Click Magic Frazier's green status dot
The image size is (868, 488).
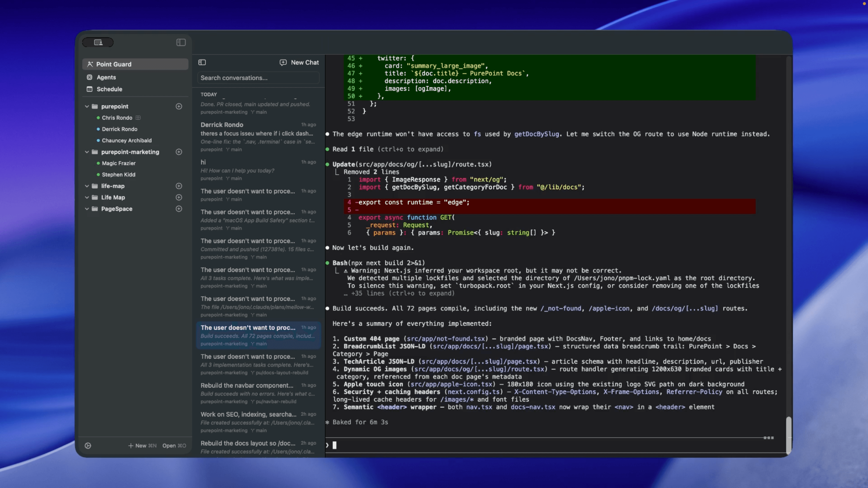(x=98, y=163)
